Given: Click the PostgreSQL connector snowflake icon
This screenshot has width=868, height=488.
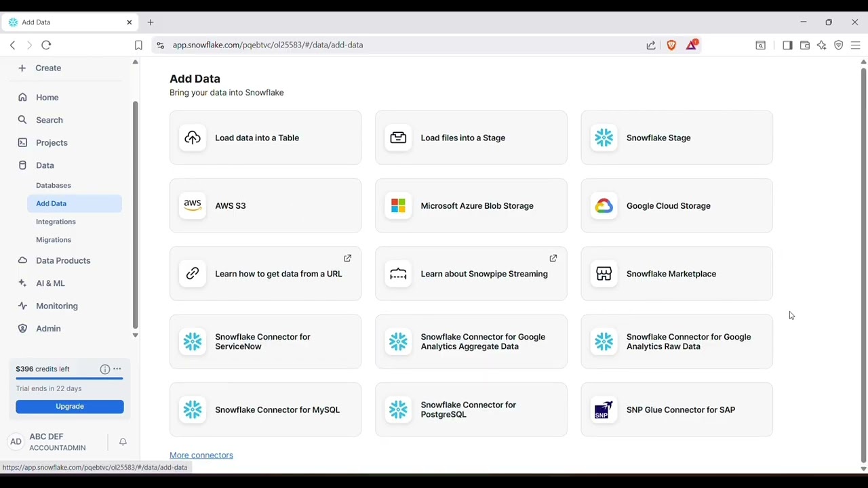Looking at the screenshot, I should 398,409.
